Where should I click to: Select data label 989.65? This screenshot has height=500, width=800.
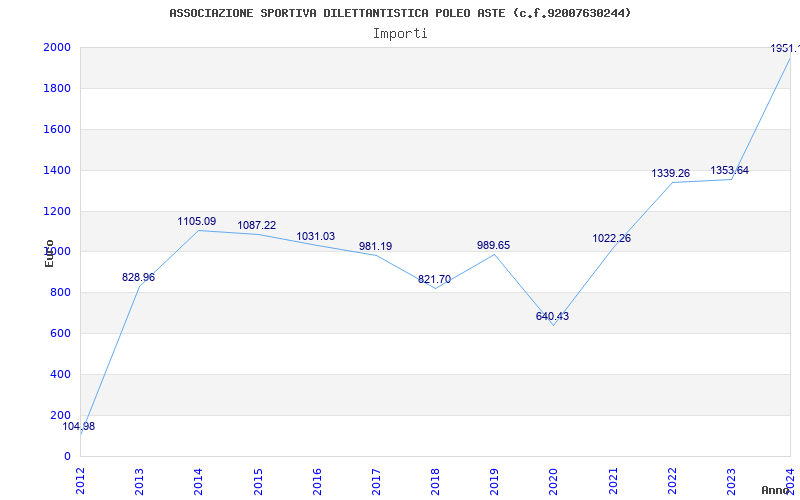click(493, 245)
